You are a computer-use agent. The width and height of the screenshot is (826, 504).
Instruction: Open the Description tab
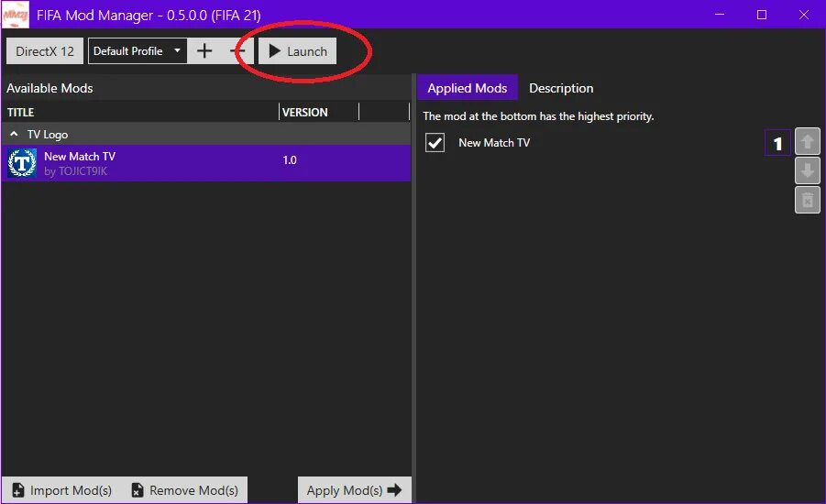pos(561,88)
